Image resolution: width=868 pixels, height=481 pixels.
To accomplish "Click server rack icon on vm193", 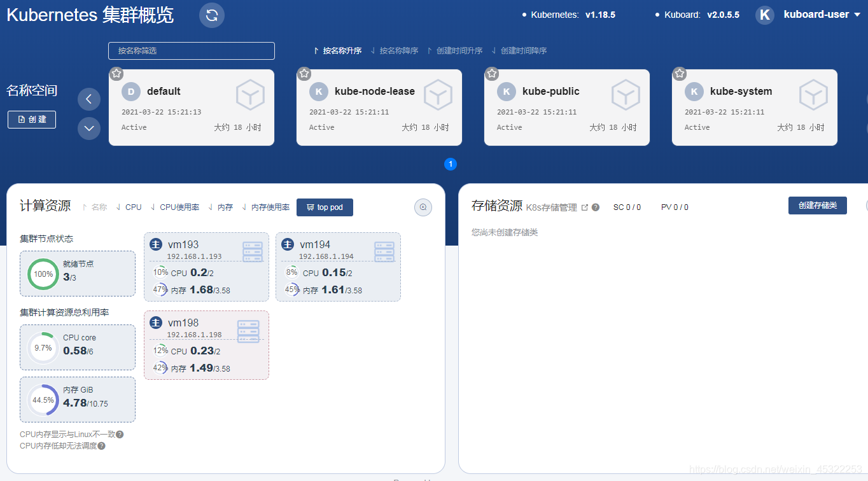I will click(253, 252).
